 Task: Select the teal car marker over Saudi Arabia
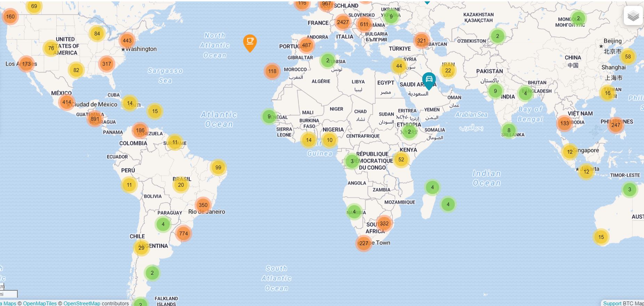pyautogui.click(x=429, y=80)
